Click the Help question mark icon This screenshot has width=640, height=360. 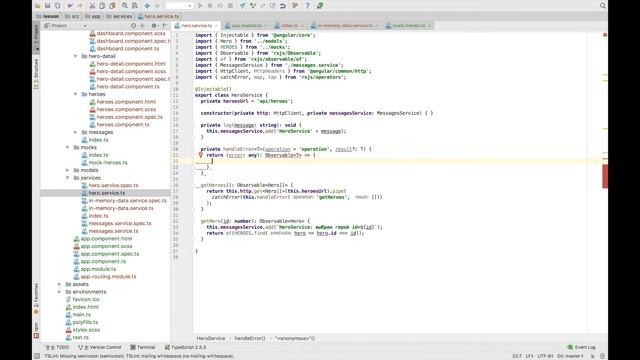(x=307, y=6)
